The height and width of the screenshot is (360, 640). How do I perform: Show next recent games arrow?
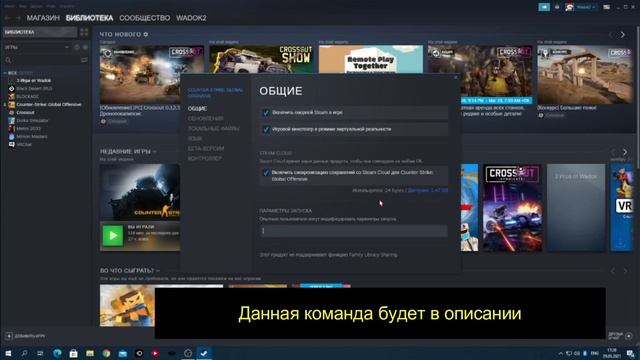[625, 152]
